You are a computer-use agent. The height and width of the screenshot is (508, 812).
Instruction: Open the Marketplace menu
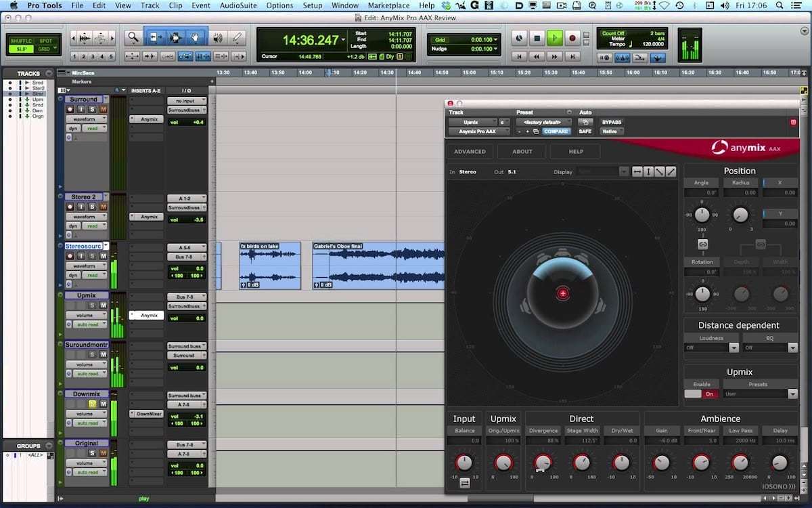tap(388, 5)
